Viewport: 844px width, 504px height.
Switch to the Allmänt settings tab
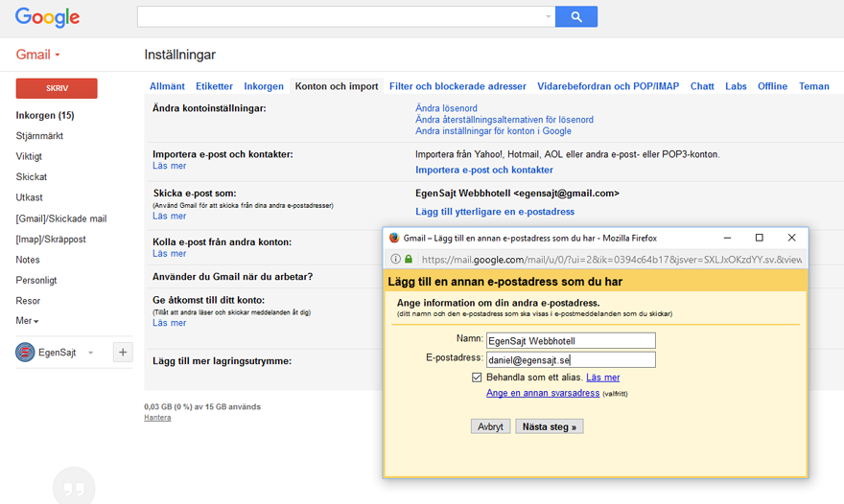pyautogui.click(x=167, y=86)
